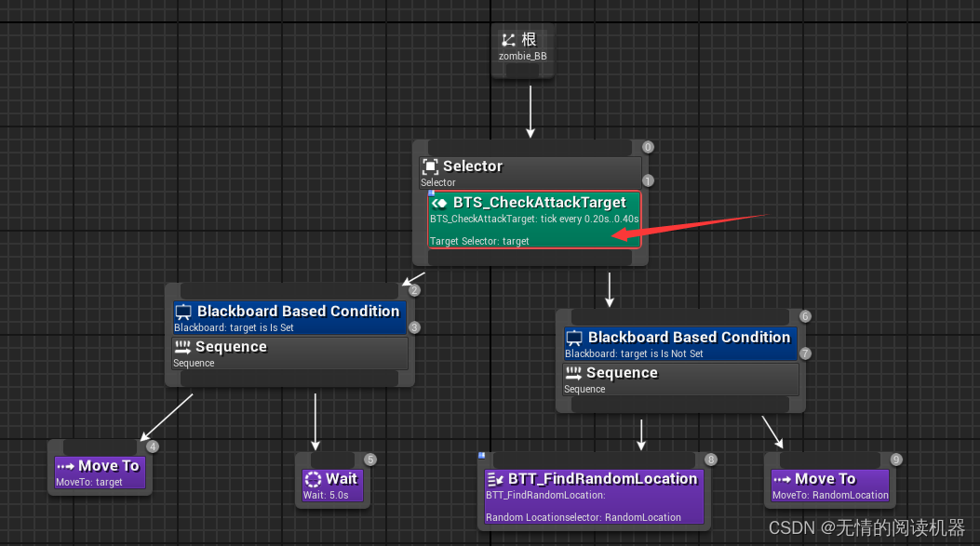
Task: Click execution order badge 0 on the Selector
Action: pos(648,147)
